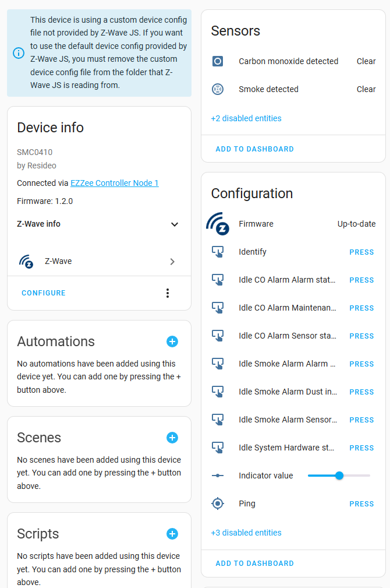Click the add script plus icon

pos(172,534)
